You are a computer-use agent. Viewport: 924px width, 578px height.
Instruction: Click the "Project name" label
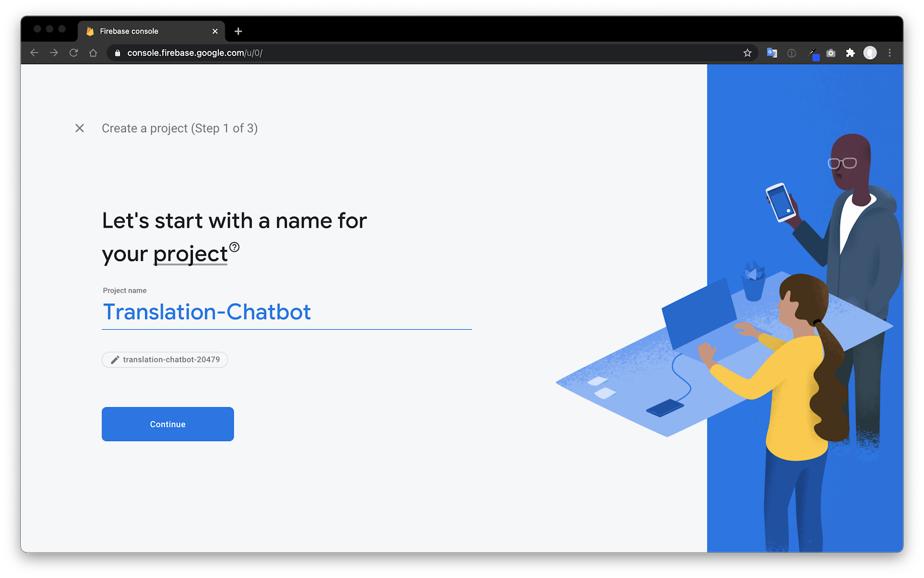point(125,290)
